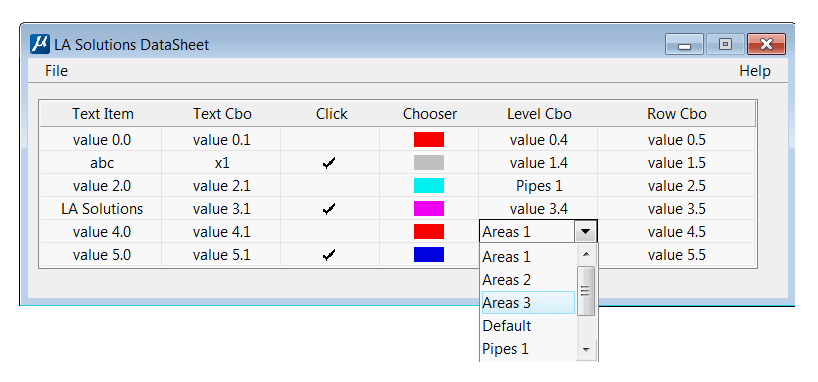Select the abc text cell

coord(102,163)
